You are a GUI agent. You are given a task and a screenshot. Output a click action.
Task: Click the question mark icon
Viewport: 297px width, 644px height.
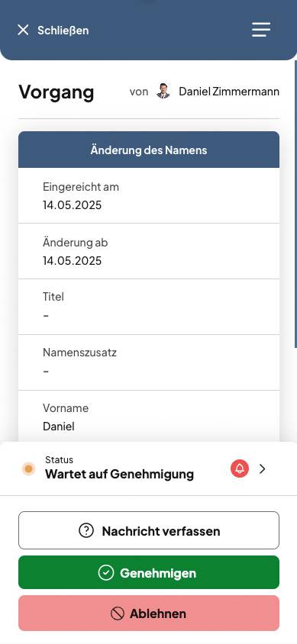point(86,530)
